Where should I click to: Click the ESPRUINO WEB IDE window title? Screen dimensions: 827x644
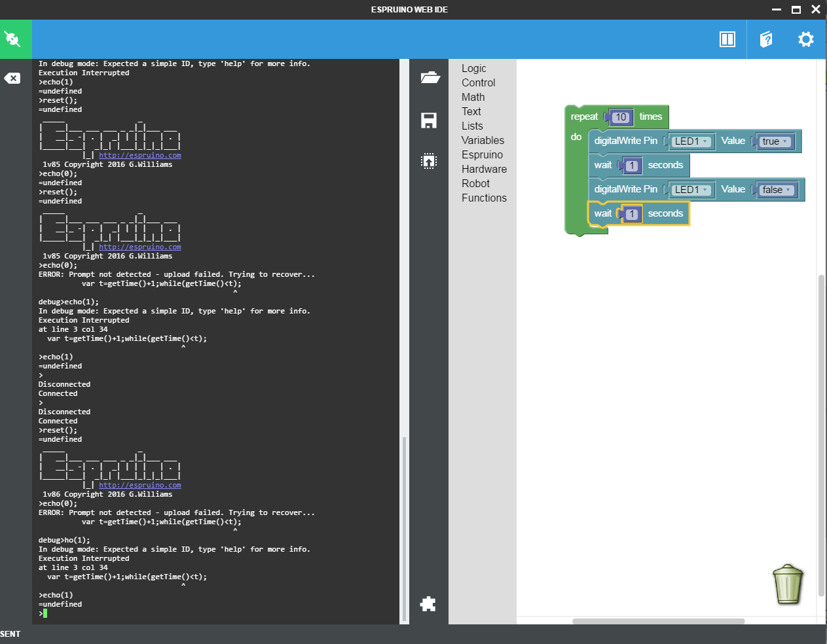coord(409,10)
